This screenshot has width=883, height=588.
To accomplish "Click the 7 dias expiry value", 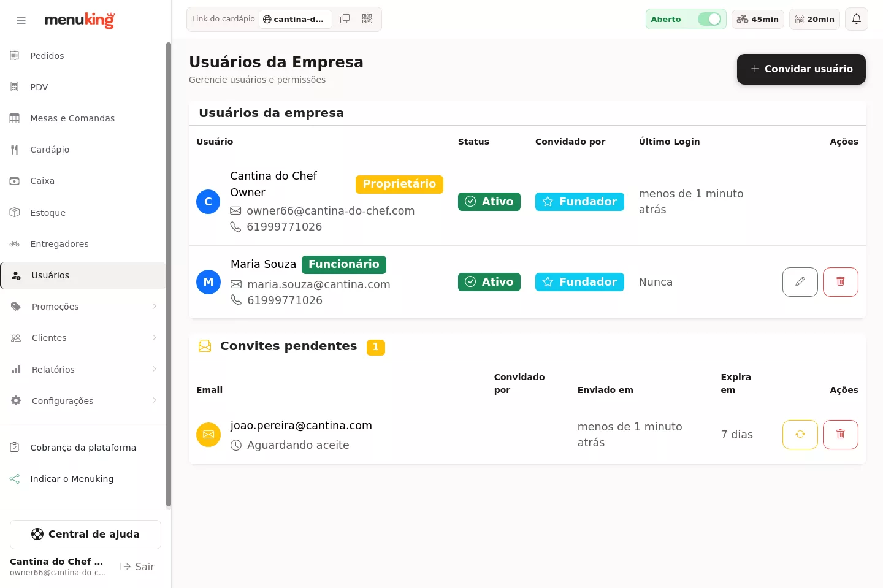I will pos(737,435).
